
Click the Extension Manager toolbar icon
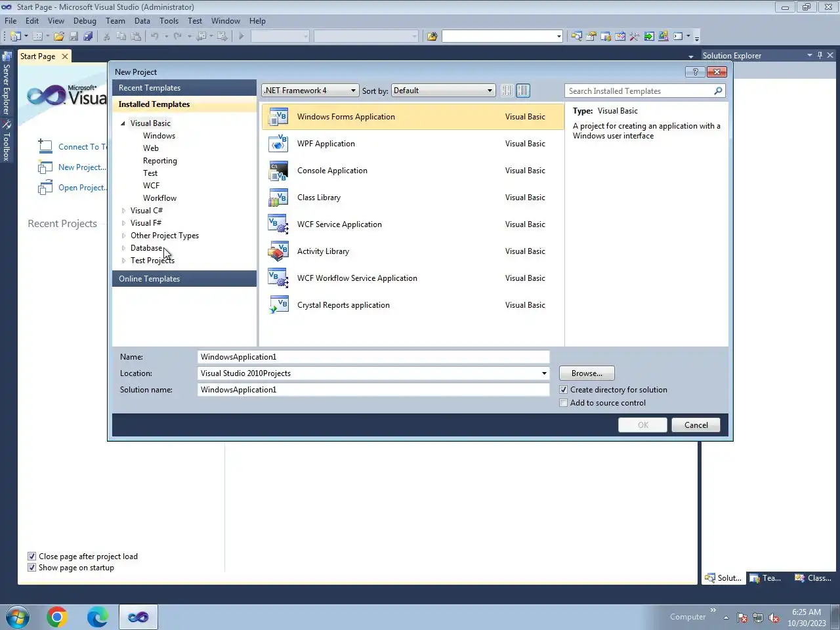click(x=663, y=36)
